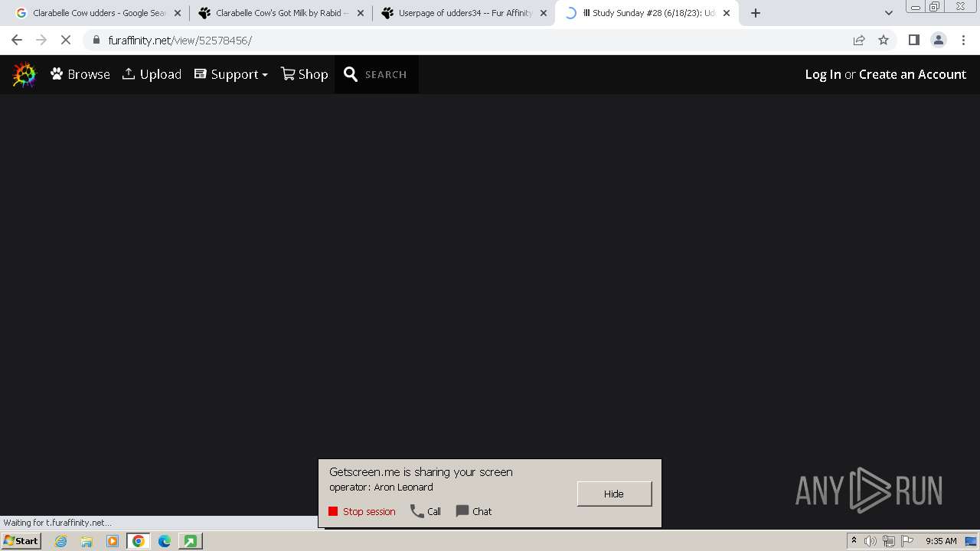Open a new browser tab
This screenshot has width=980, height=551.
pyautogui.click(x=756, y=13)
